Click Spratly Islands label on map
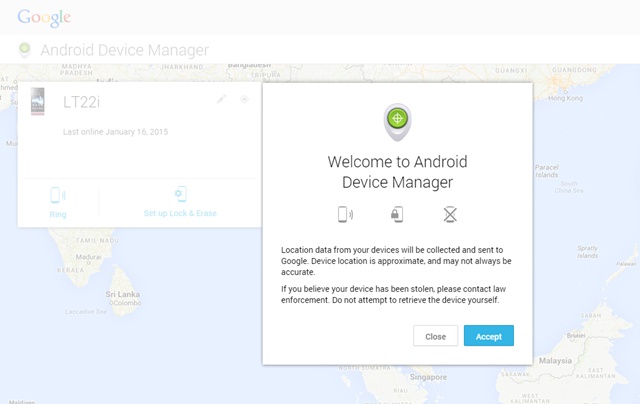640x404 pixels. 588,252
